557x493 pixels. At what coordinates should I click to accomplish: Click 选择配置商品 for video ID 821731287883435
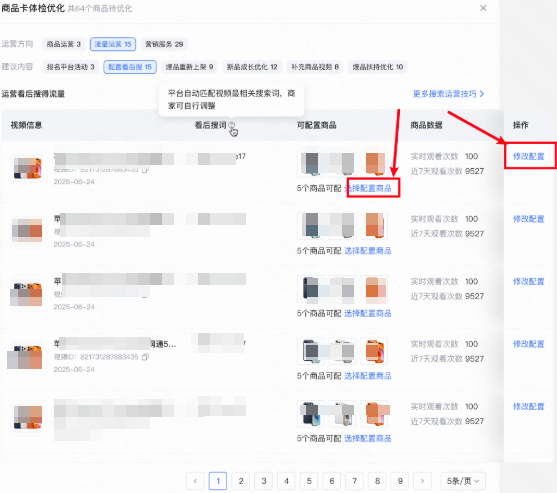point(368,376)
